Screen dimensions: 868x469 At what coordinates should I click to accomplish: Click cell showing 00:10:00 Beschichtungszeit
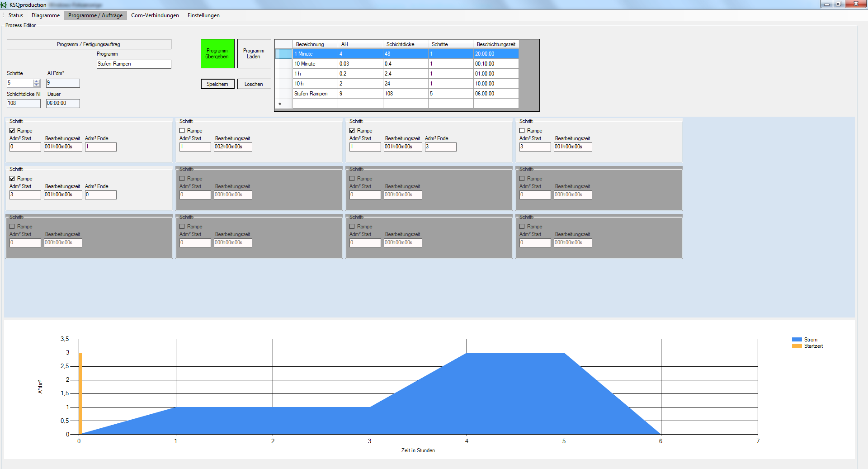click(496, 64)
